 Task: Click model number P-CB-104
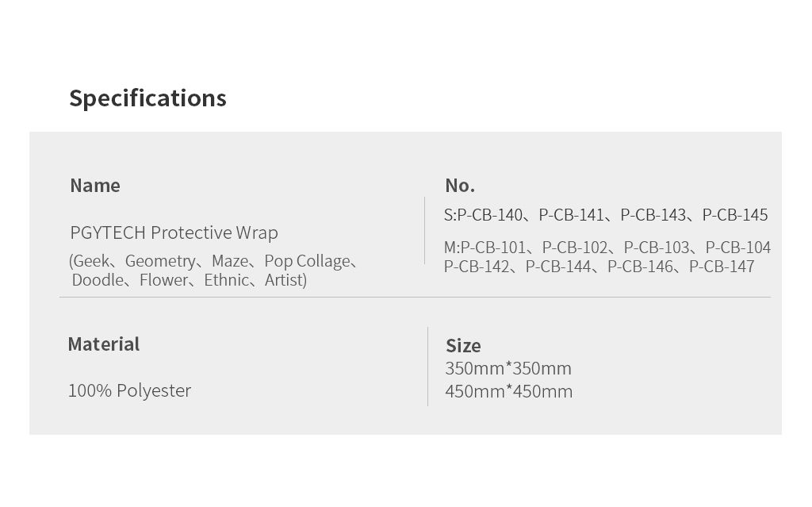[x=737, y=248]
